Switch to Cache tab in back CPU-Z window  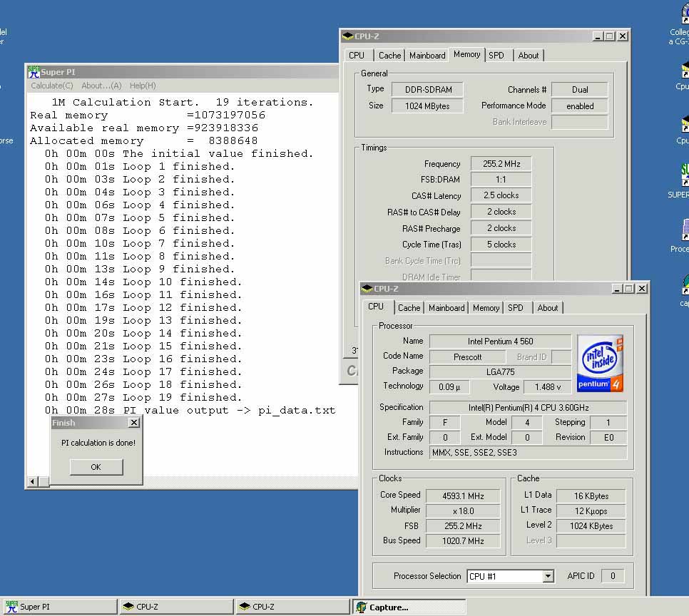point(389,56)
